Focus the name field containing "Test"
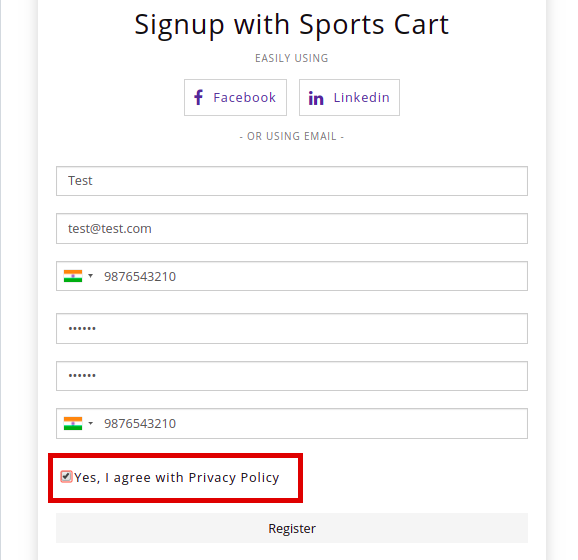The height and width of the screenshot is (560, 578). [292, 181]
